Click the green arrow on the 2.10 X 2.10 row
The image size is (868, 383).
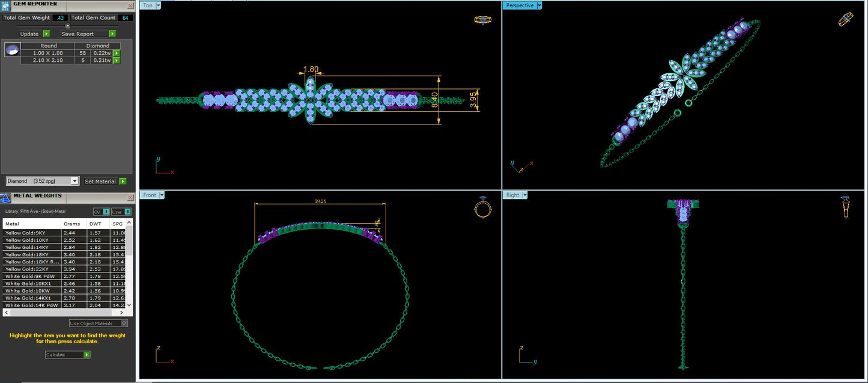point(117,60)
